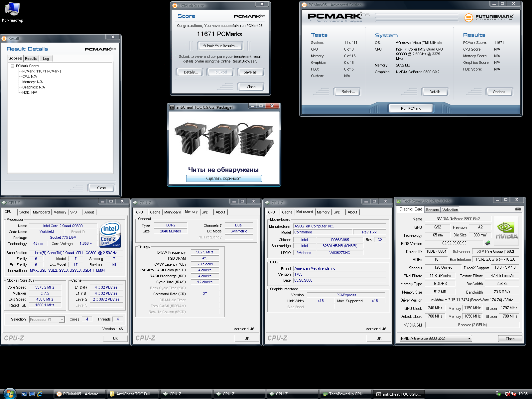Click the green-check tray icon
Viewport: 532px width, 399px height.
[498, 394]
